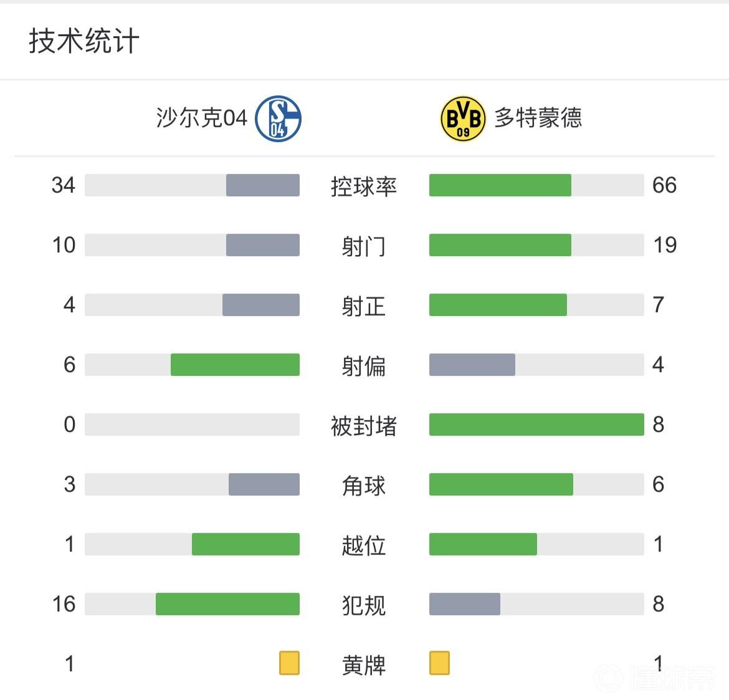Click Dortmund's yellow card icon
This screenshot has height=700, width=729.
[439, 663]
